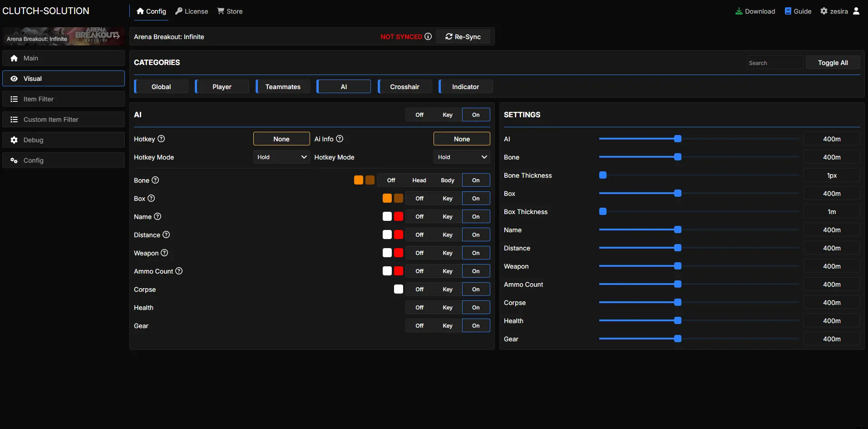Click the red color swatch for Name
This screenshot has width=868, height=429.
pos(399,217)
